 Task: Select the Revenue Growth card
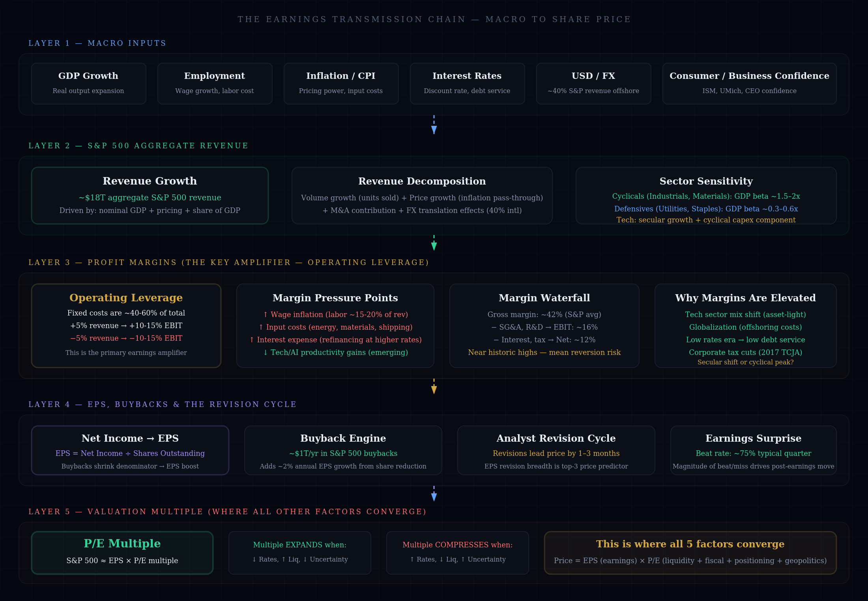tap(150, 195)
